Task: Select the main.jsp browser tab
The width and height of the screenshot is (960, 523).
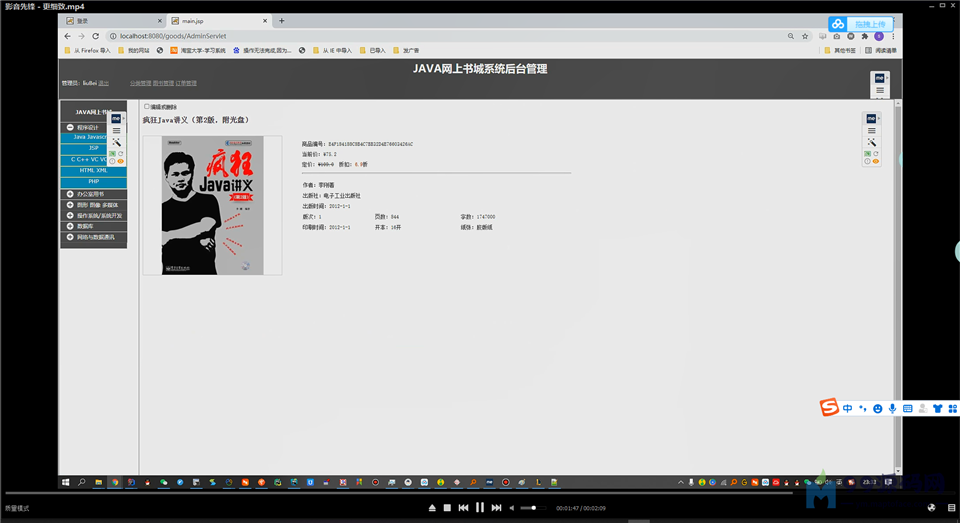Action: coord(219,21)
